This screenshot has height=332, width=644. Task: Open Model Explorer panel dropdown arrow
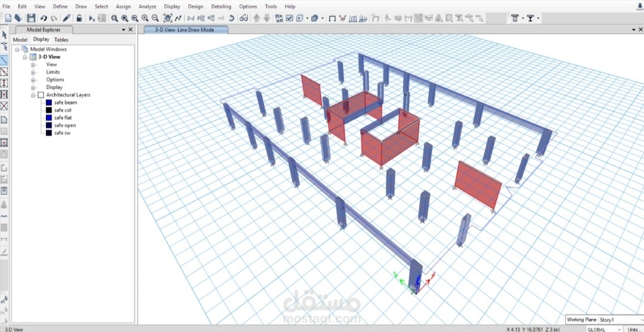point(123,30)
